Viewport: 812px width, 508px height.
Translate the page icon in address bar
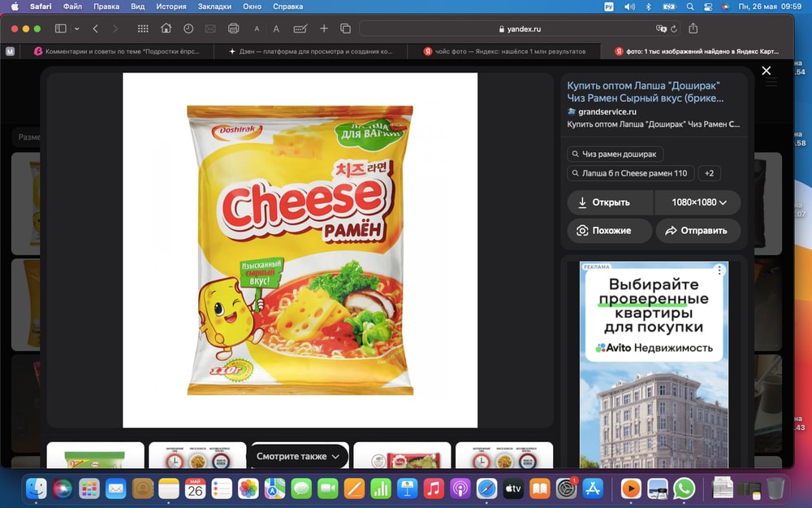pyautogui.click(x=661, y=29)
